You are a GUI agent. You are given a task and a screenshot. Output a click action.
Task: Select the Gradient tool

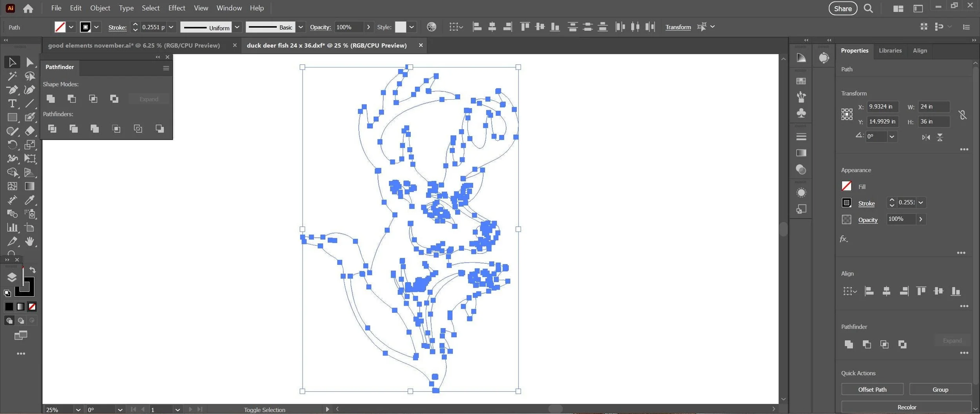[30, 186]
